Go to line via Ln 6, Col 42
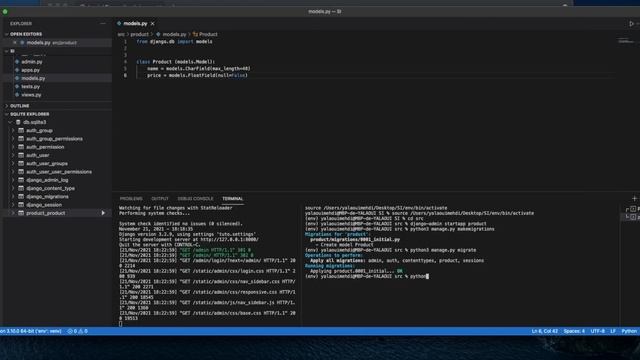 (x=544, y=331)
